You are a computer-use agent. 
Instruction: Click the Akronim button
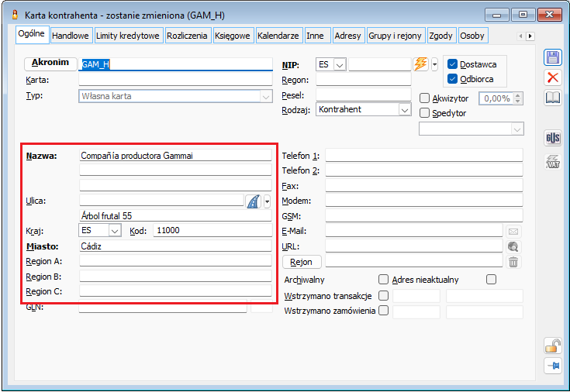pyautogui.click(x=50, y=63)
